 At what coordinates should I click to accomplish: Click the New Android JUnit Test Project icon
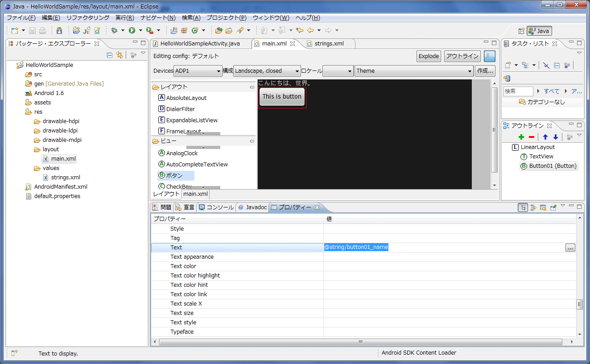(x=87, y=30)
